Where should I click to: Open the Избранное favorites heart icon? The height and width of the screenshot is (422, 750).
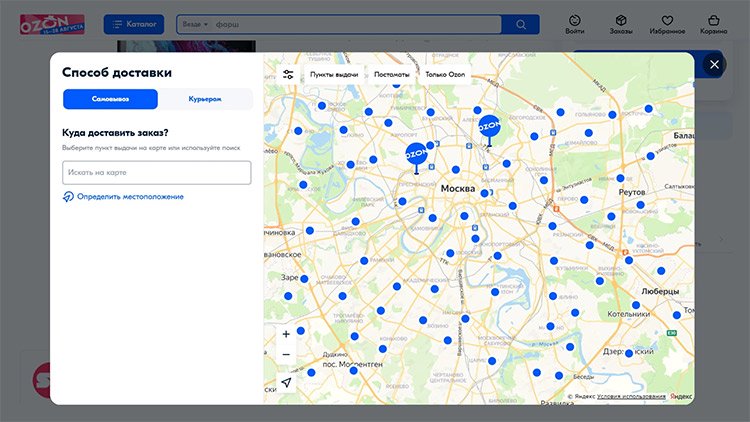tap(667, 24)
